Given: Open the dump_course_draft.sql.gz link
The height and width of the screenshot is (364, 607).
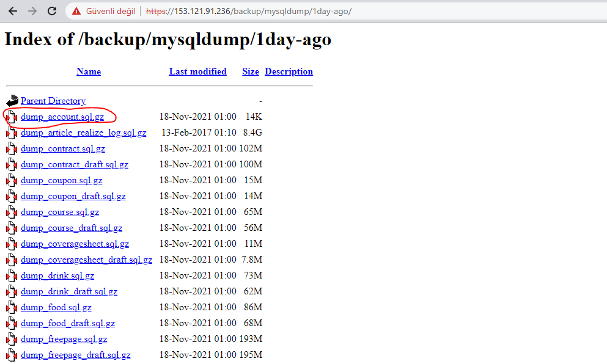Looking at the screenshot, I should (72, 228).
